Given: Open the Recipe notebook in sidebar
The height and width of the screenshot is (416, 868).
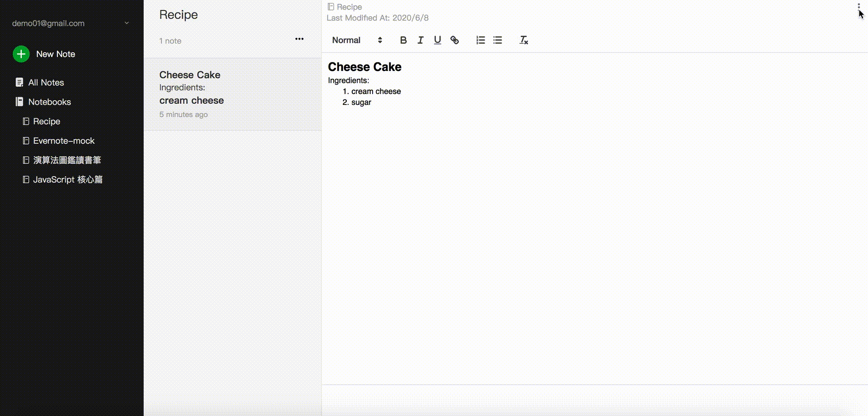Looking at the screenshot, I should 42,121.
